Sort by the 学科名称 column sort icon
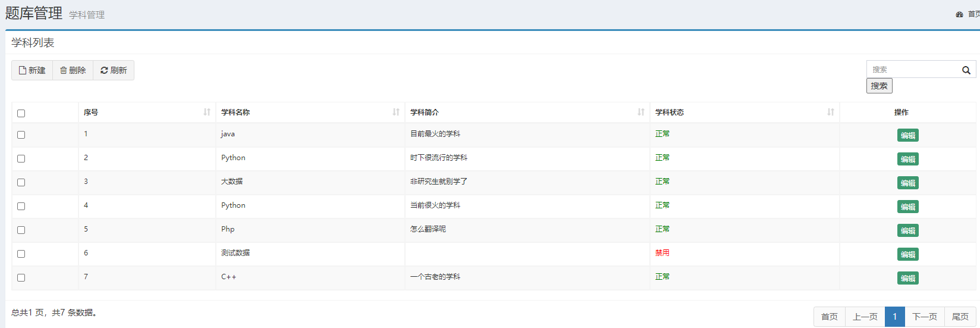This screenshot has height=328, width=980. coord(396,112)
